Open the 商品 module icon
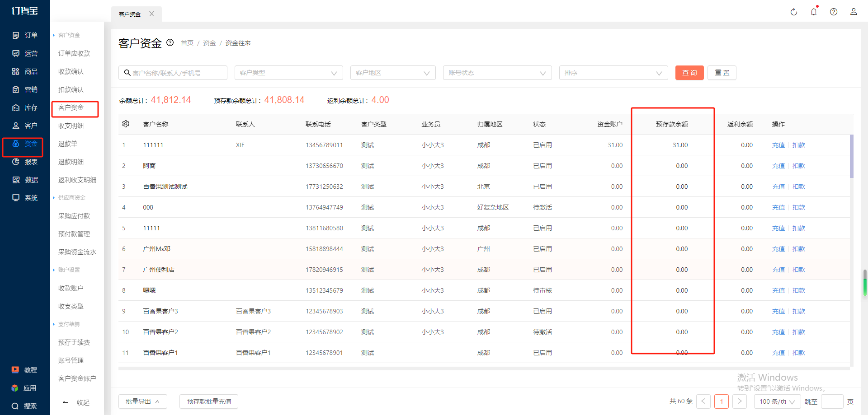This screenshot has width=868, height=415. coord(16,71)
